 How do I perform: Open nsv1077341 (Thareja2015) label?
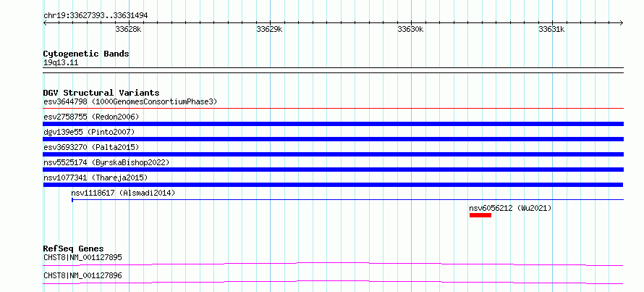point(96,178)
